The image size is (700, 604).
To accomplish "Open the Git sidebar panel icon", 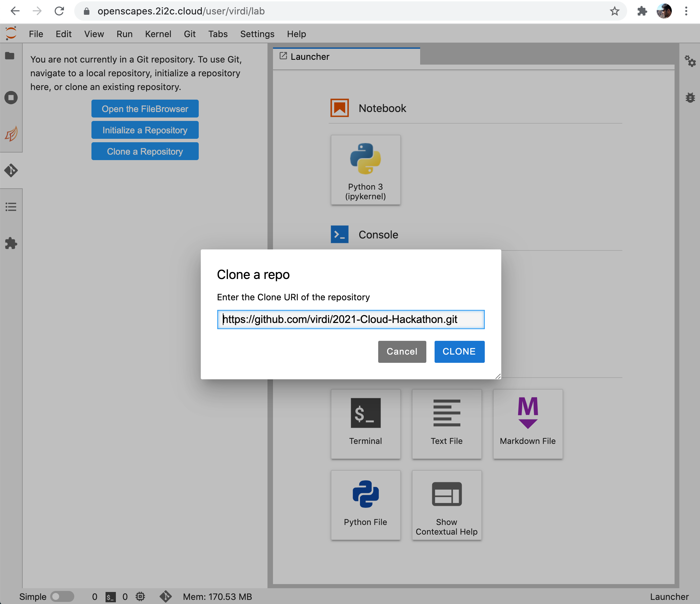I will click(x=11, y=170).
